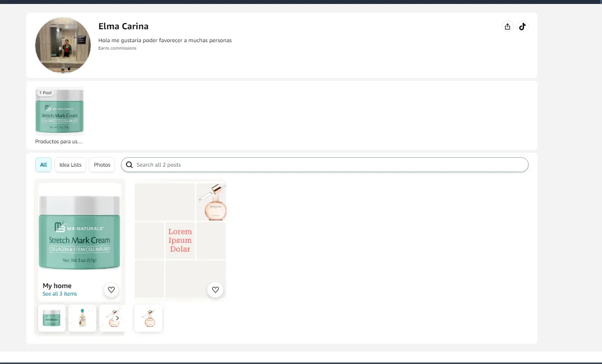Click the Productos para us... caption

click(59, 142)
